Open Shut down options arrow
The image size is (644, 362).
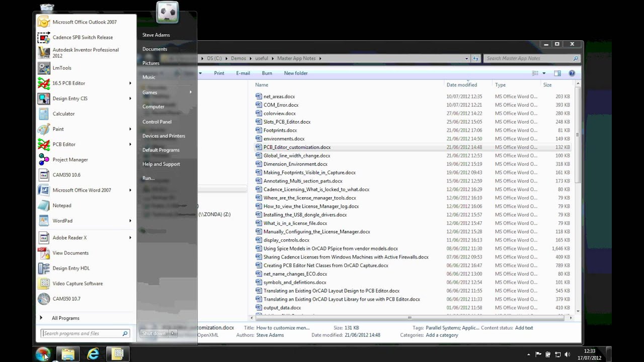[173, 333]
